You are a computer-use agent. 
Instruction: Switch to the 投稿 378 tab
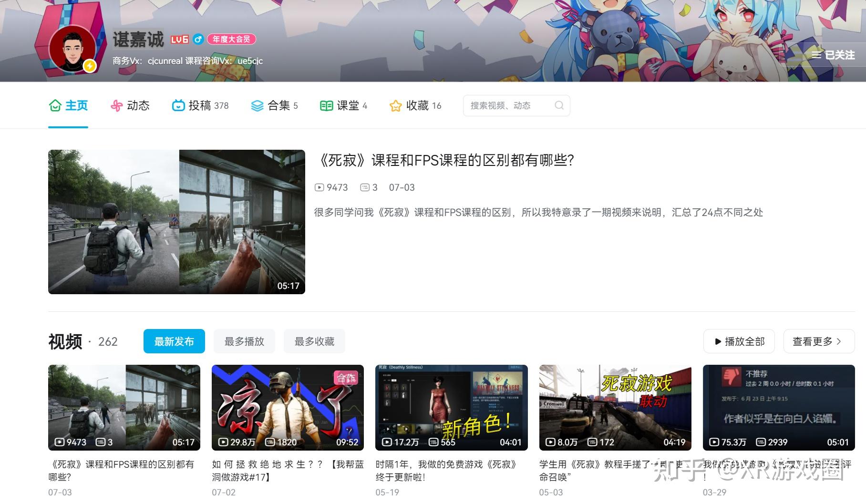[x=201, y=105]
